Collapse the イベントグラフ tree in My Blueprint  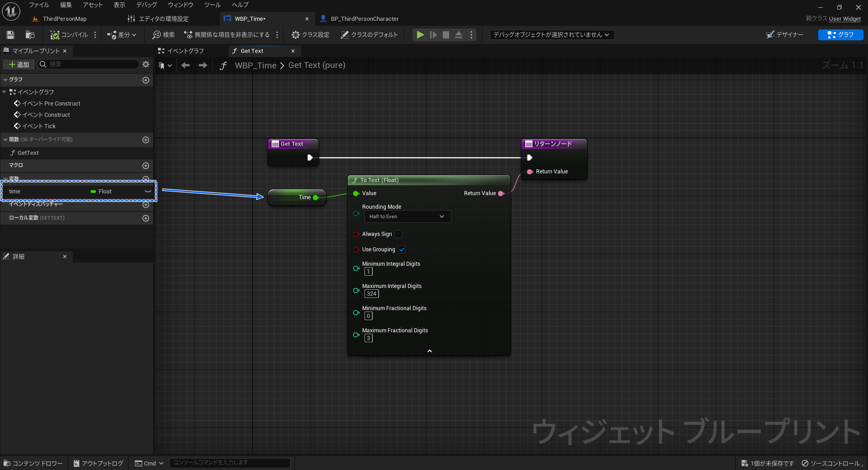(x=5, y=92)
